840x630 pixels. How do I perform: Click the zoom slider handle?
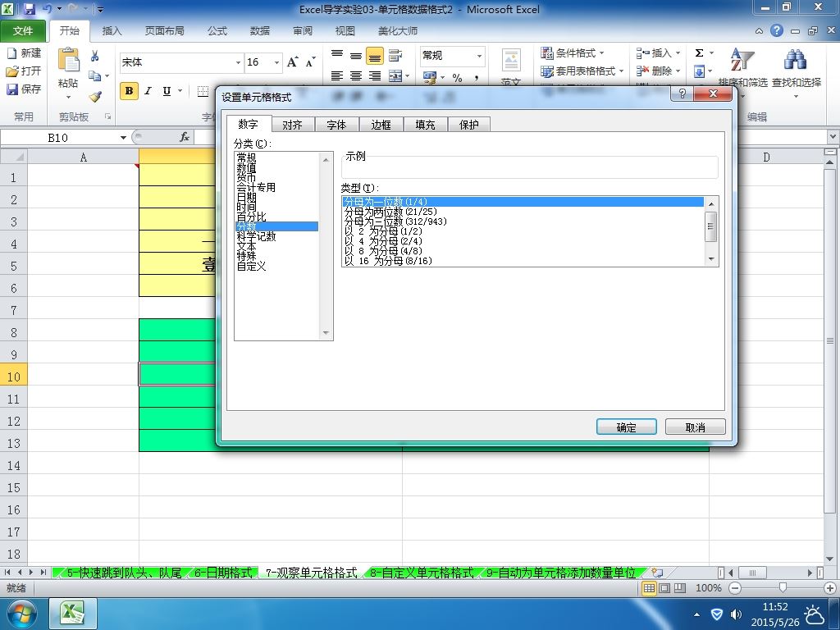(783, 588)
